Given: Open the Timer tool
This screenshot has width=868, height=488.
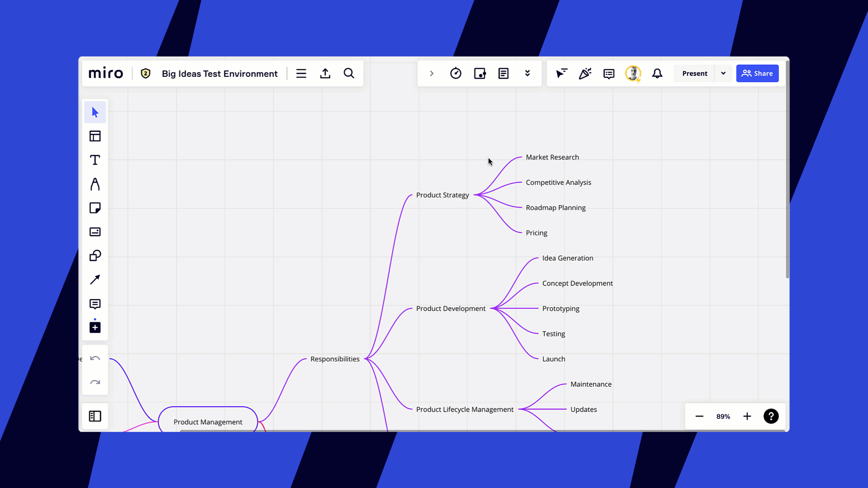Looking at the screenshot, I should click(x=456, y=73).
